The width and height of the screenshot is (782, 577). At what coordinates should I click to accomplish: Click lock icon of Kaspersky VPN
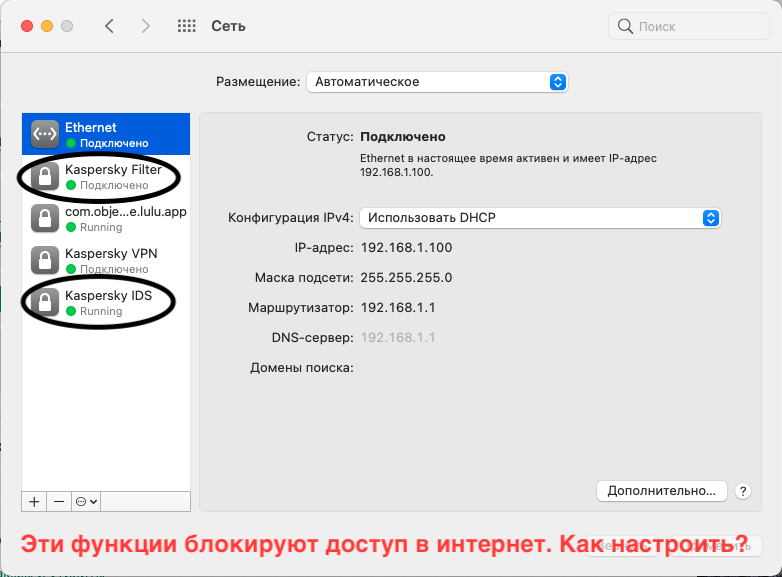point(45,260)
